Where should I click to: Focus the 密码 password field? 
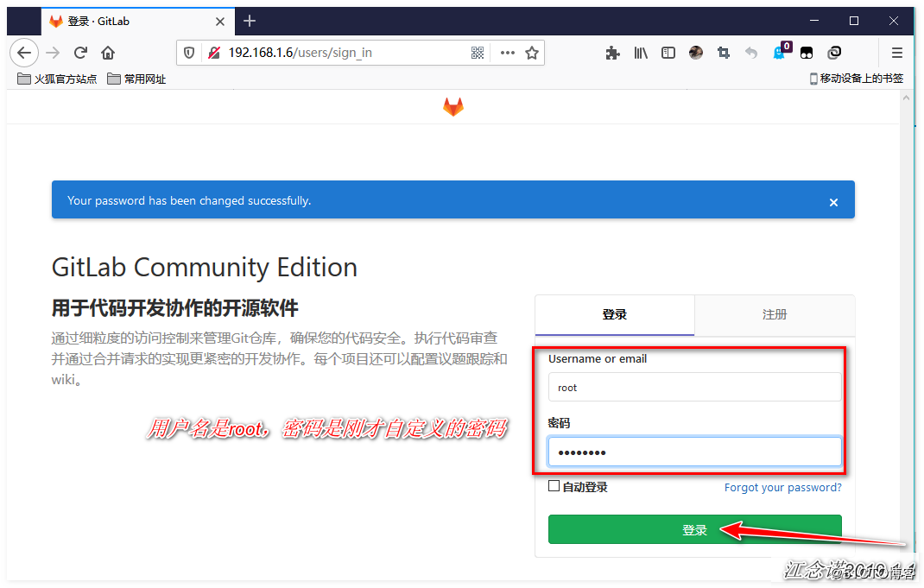695,452
